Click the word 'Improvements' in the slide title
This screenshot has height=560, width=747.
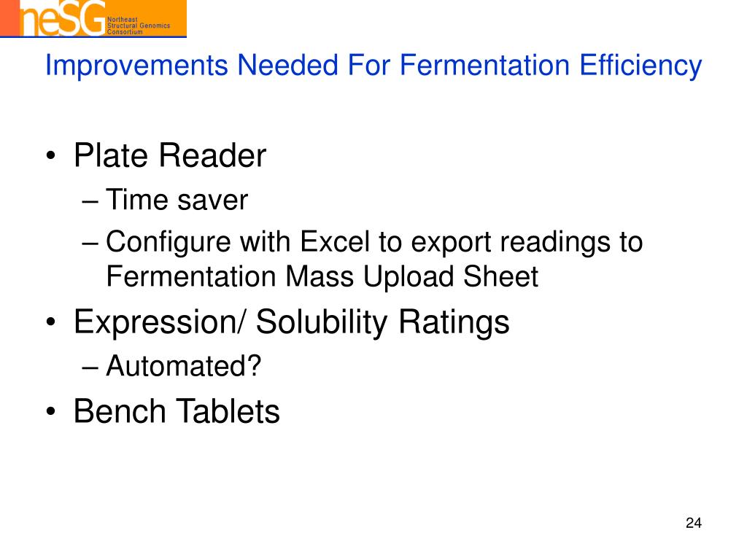[x=137, y=66]
